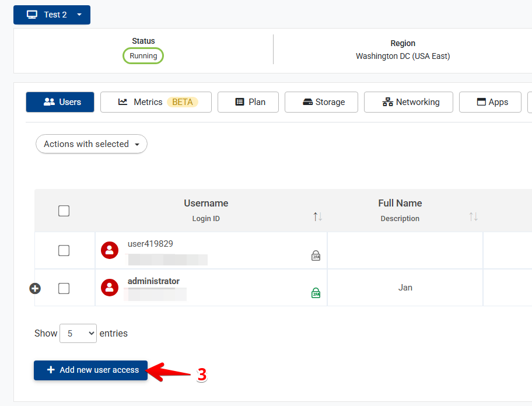Switch to the Storage tab
532x406 pixels.
[x=321, y=101]
